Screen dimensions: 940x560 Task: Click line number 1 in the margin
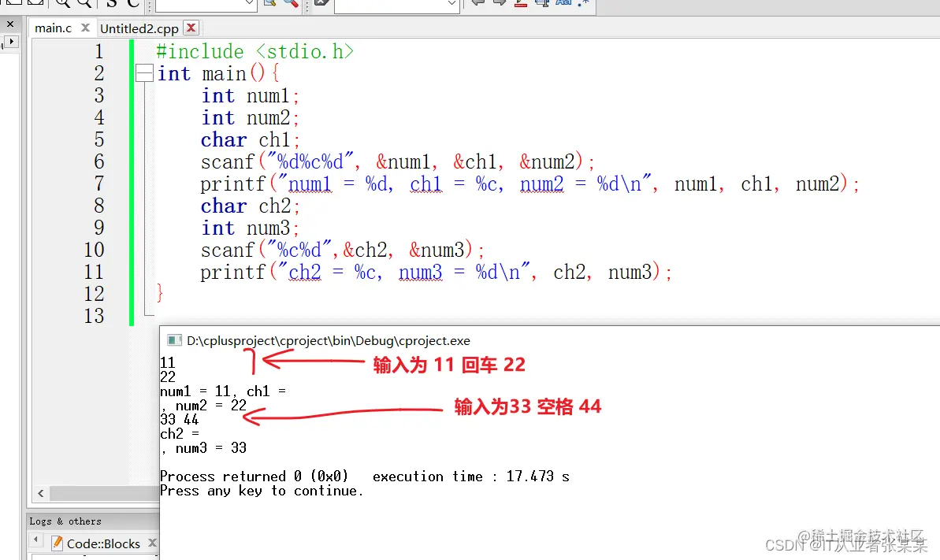(99, 51)
